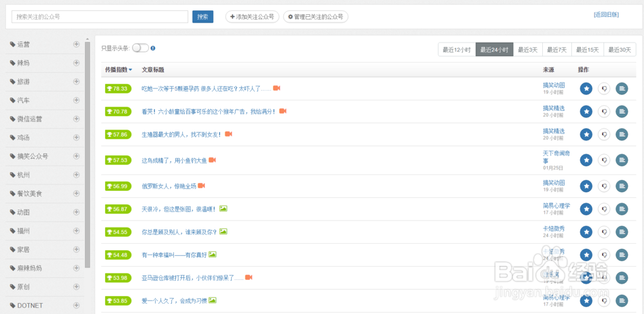
Task: Select the DOTNET category tag
Action: (26, 306)
